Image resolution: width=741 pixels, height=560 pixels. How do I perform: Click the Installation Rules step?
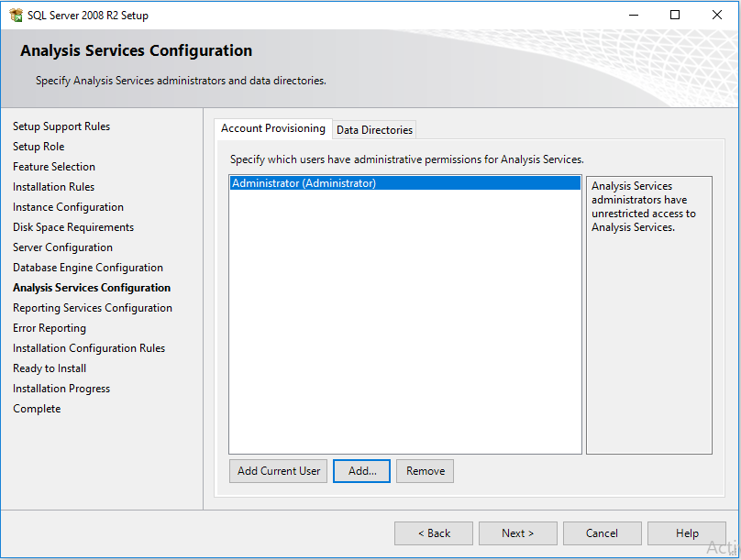coord(53,187)
